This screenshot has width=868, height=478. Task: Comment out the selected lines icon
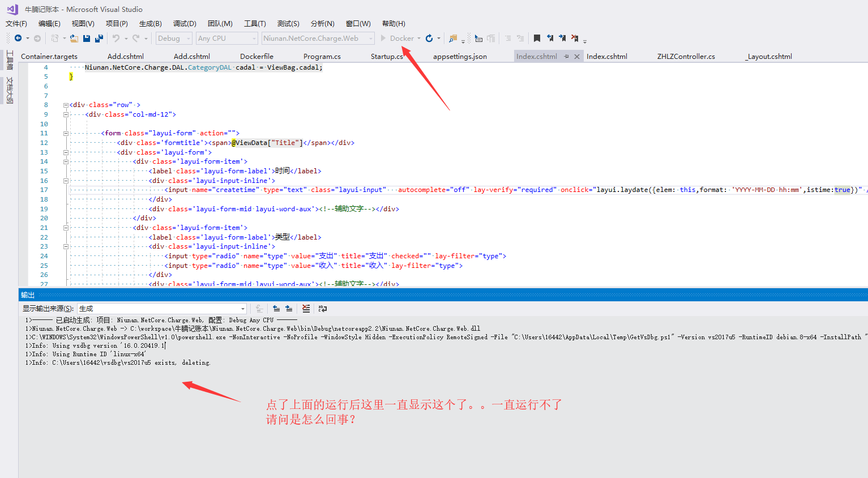(x=507, y=38)
